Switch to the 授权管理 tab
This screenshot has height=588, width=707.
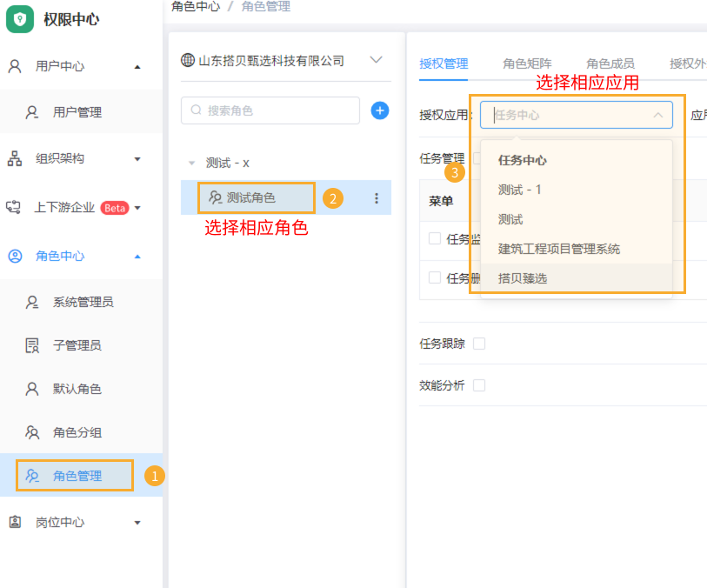444,63
